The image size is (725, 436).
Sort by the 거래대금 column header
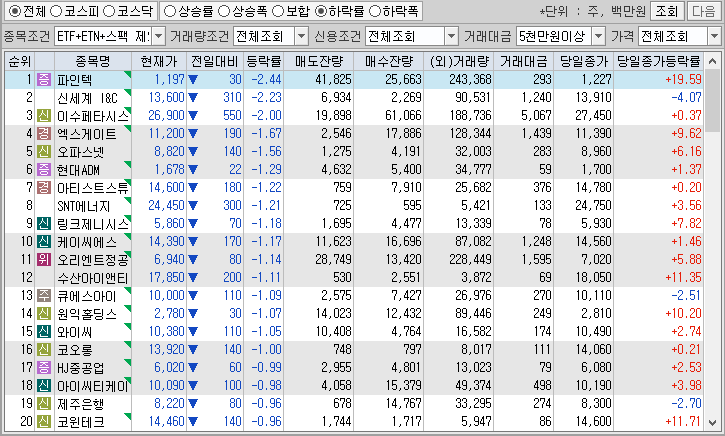(x=524, y=61)
